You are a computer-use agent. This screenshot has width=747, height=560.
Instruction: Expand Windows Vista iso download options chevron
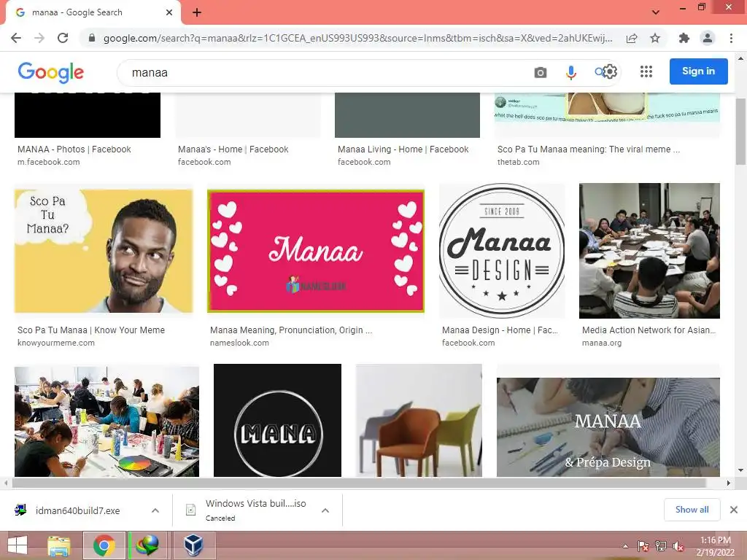(x=325, y=510)
